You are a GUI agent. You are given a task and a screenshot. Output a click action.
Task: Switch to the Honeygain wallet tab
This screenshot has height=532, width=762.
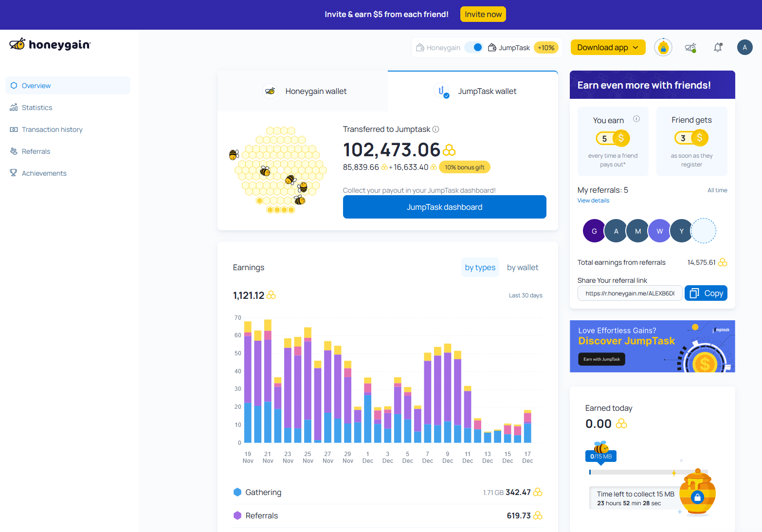point(303,91)
